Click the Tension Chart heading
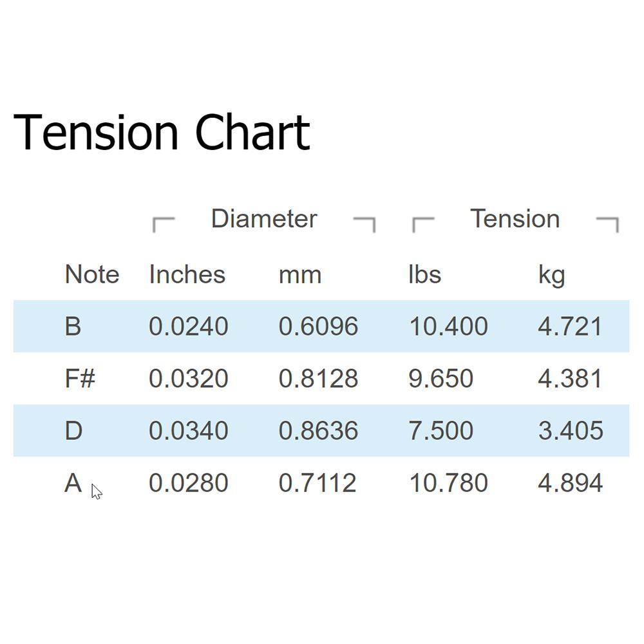 click(162, 133)
